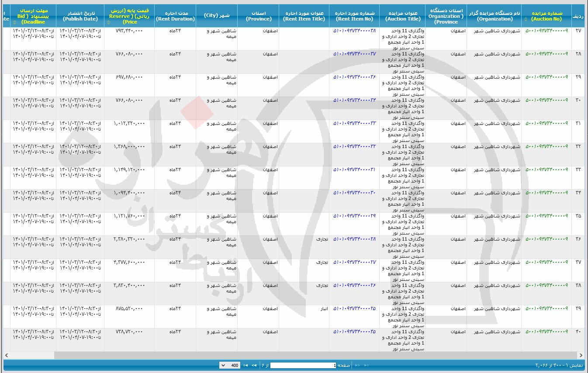
Task: Go to the last page using the |◄ pager icon
Action: pyautogui.click(x=246, y=365)
